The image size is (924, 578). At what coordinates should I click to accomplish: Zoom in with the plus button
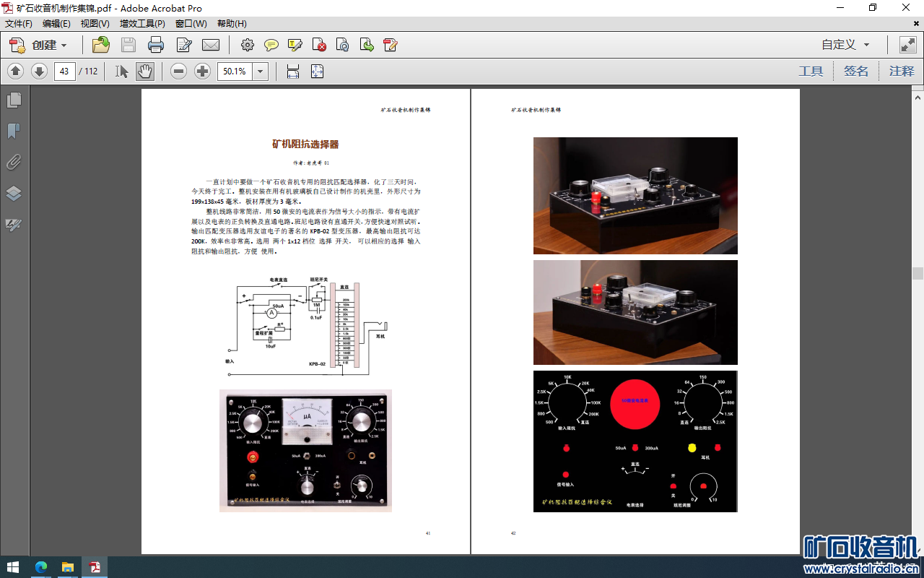pyautogui.click(x=203, y=71)
